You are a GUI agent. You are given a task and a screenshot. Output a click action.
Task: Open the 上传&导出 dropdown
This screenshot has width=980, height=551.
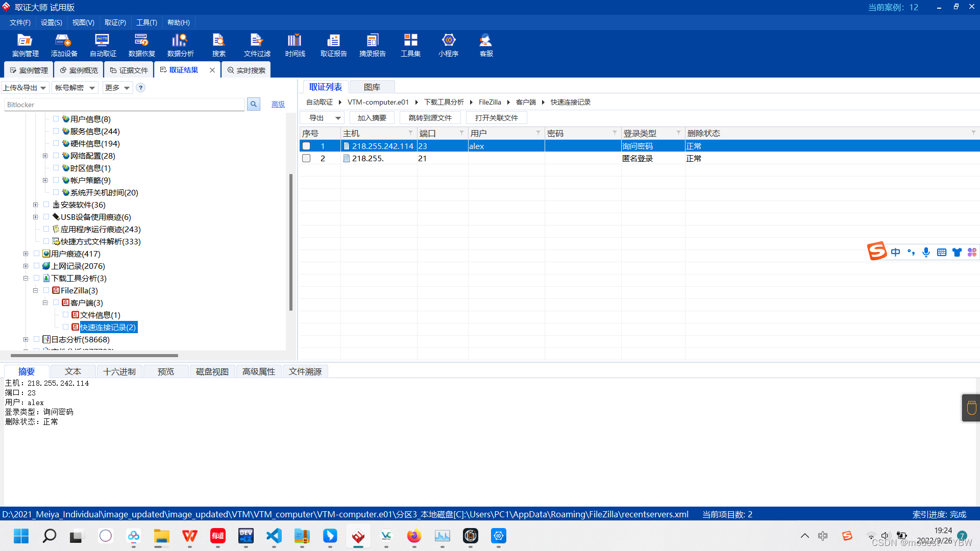tap(24, 88)
